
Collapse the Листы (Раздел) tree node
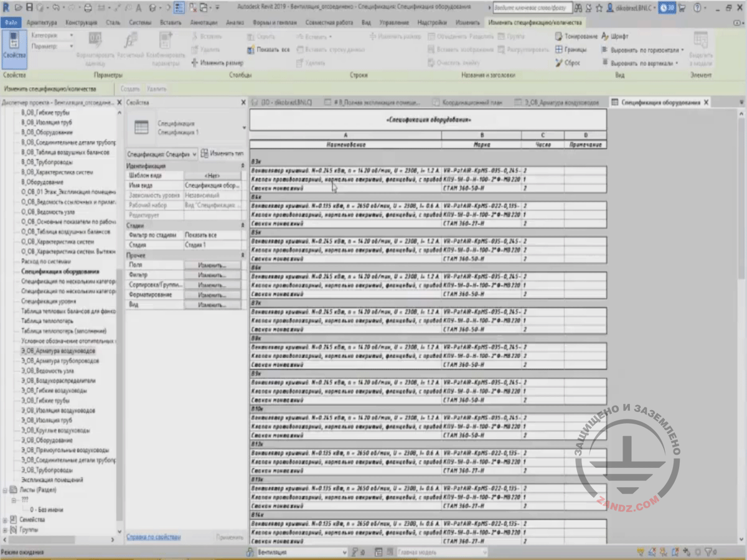(x=6, y=490)
